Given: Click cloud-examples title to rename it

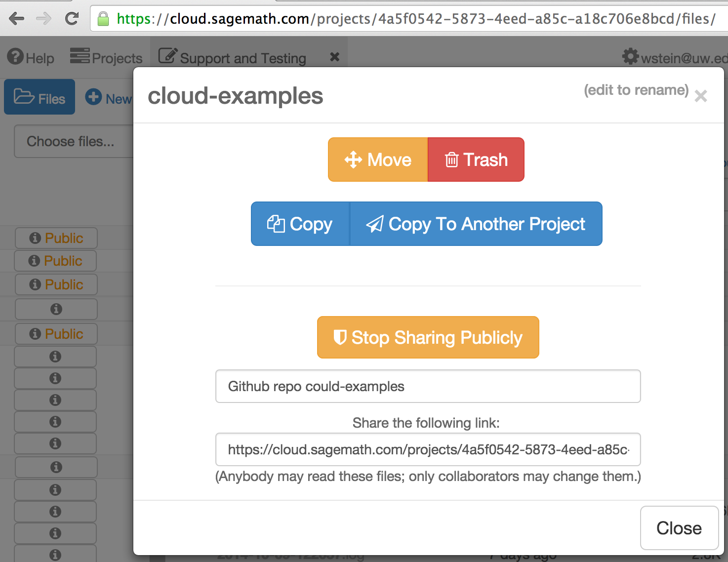Looking at the screenshot, I should point(236,96).
